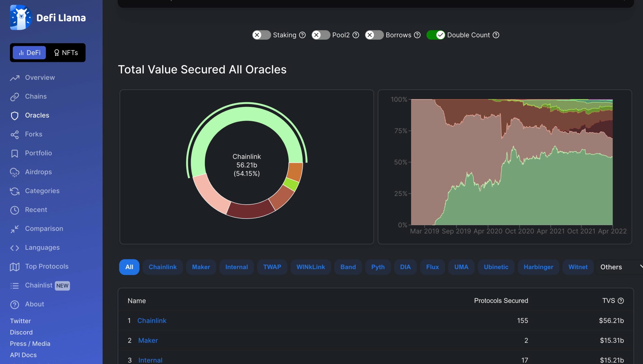Click the Staking help question icon
Viewport: 643px width, 364px height.
(302, 35)
